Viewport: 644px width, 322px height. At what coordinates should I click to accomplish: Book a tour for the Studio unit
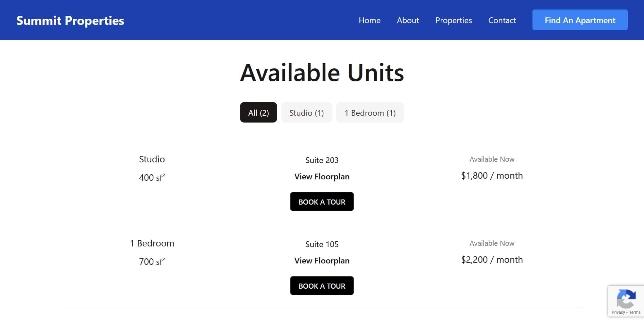click(x=322, y=202)
